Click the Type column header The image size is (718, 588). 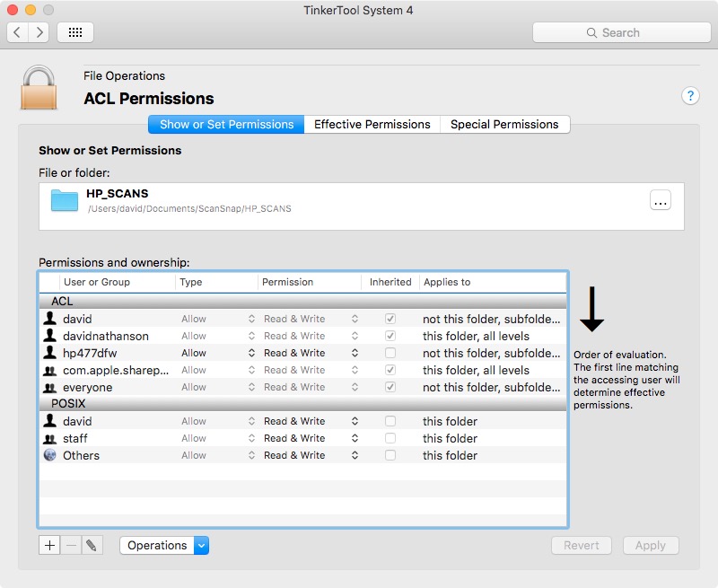(216, 282)
